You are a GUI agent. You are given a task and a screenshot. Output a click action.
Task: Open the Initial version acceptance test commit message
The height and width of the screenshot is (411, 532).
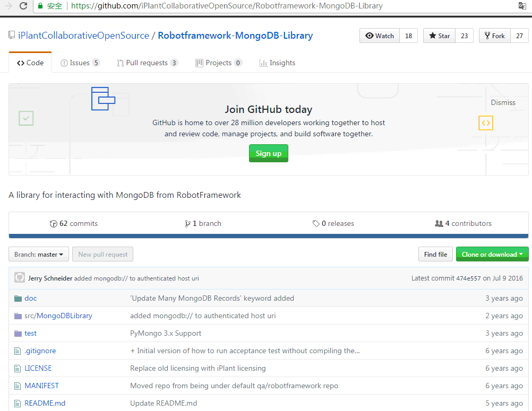(245, 351)
